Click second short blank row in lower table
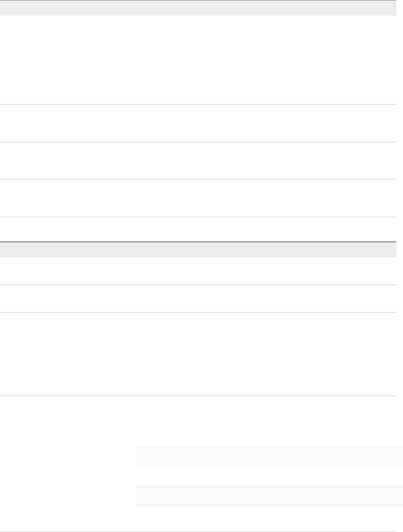The height and width of the screenshot is (532, 403). coord(198,299)
